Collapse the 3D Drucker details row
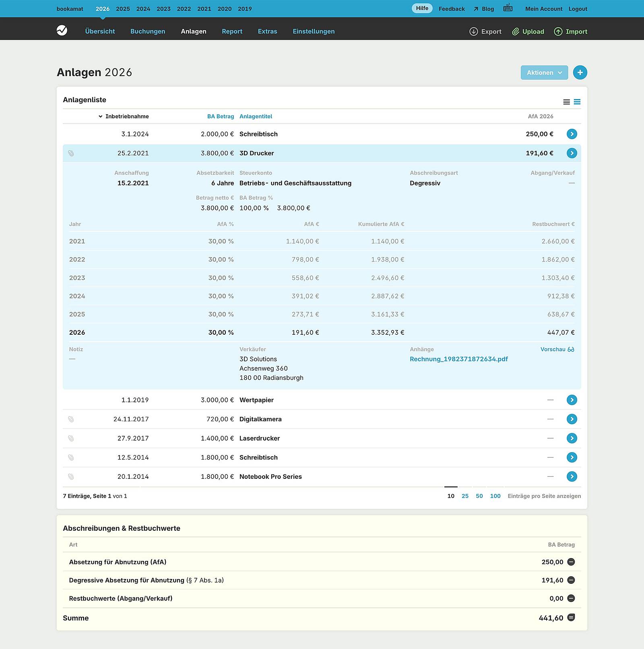 (572, 153)
